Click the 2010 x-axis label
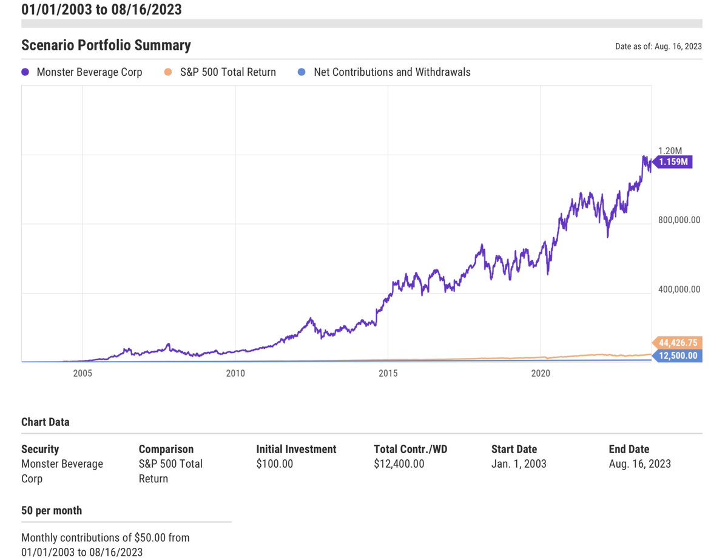The height and width of the screenshot is (560, 728). click(x=235, y=373)
